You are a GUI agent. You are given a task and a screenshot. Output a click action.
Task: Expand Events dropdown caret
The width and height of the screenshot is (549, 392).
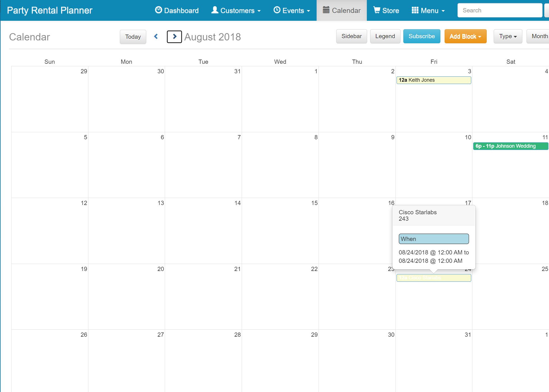pos(308,11)
